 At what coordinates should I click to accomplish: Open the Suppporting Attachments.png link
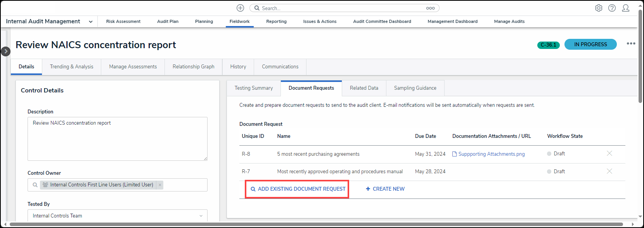click(491, 154)
